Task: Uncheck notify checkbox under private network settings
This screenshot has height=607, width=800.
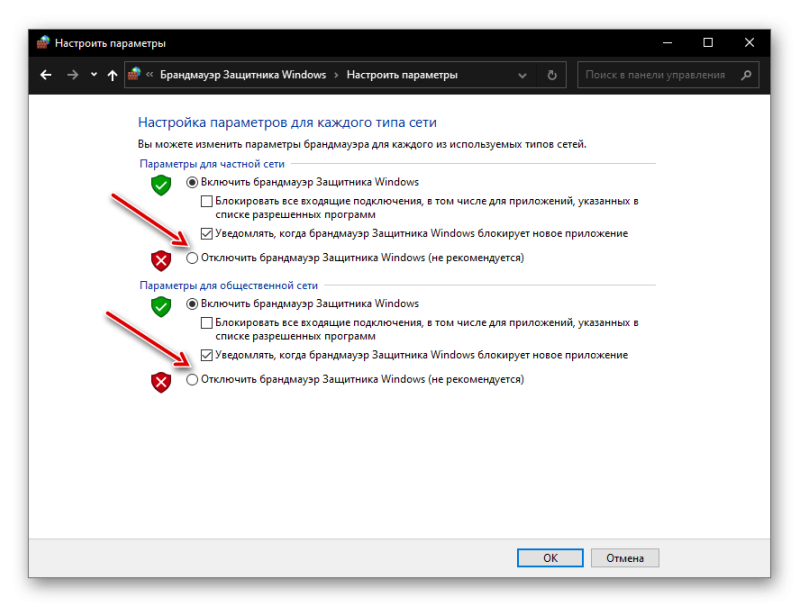Action: point(207,234)
